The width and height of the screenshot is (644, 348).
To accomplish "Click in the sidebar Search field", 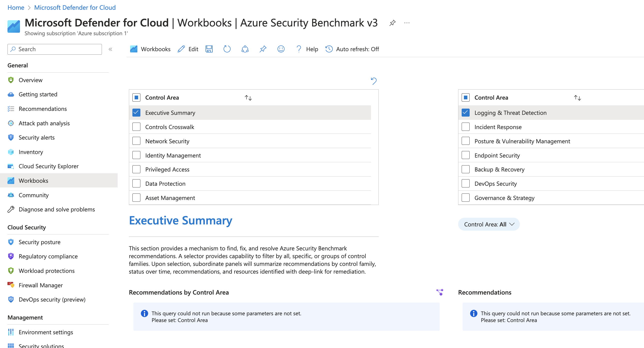I will pyautogui.click(x=55, y=49).
